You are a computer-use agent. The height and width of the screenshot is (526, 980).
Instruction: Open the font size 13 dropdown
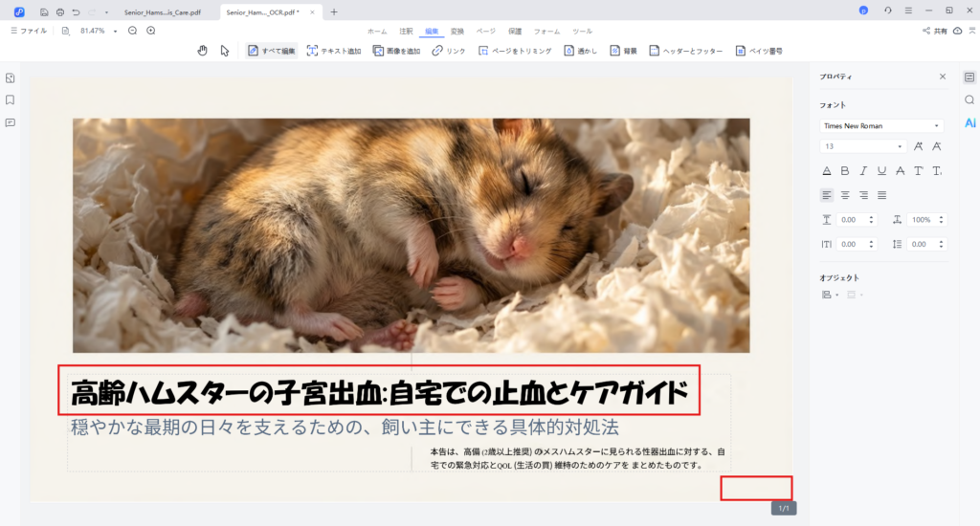coord(862,146)
